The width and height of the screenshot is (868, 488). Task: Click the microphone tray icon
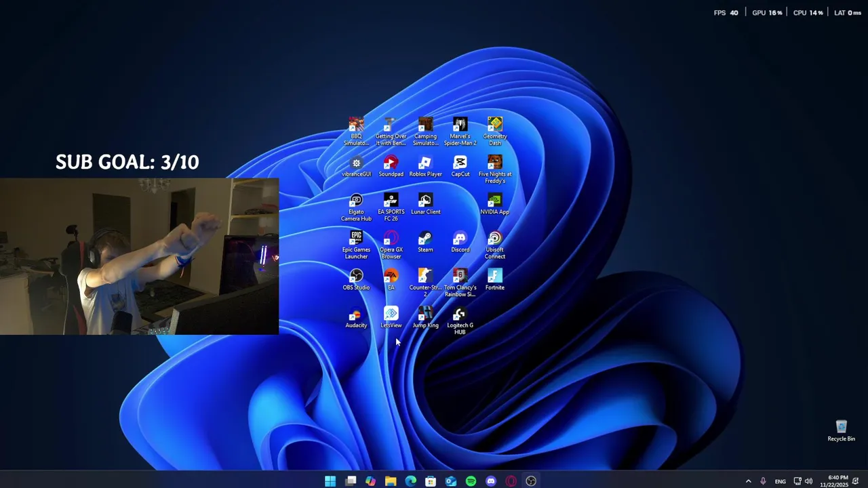tap(763, 481)
